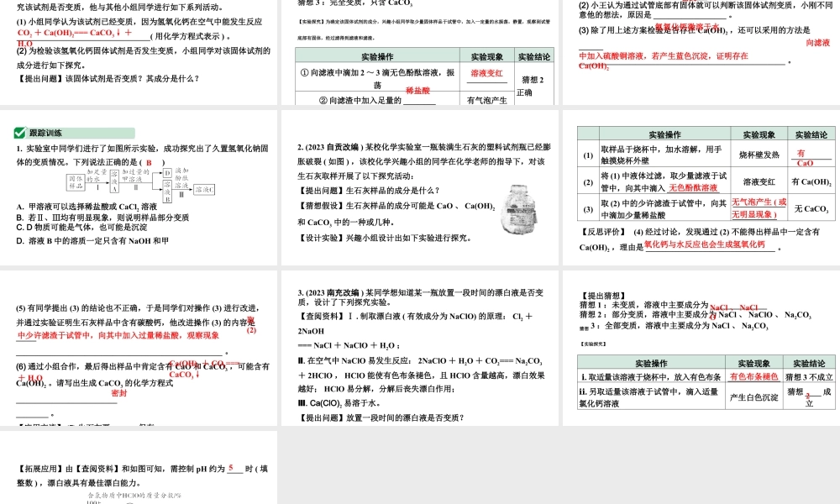This screenshot has height=504, width=840.
Task: Click the 溶液A flowchart box in question 1
Action: (x=113, y=182)
